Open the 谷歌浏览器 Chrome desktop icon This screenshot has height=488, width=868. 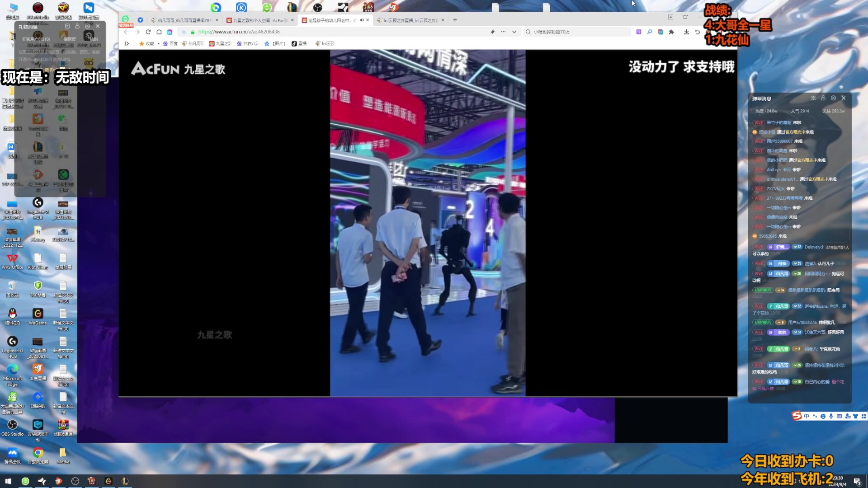(38, 455)
